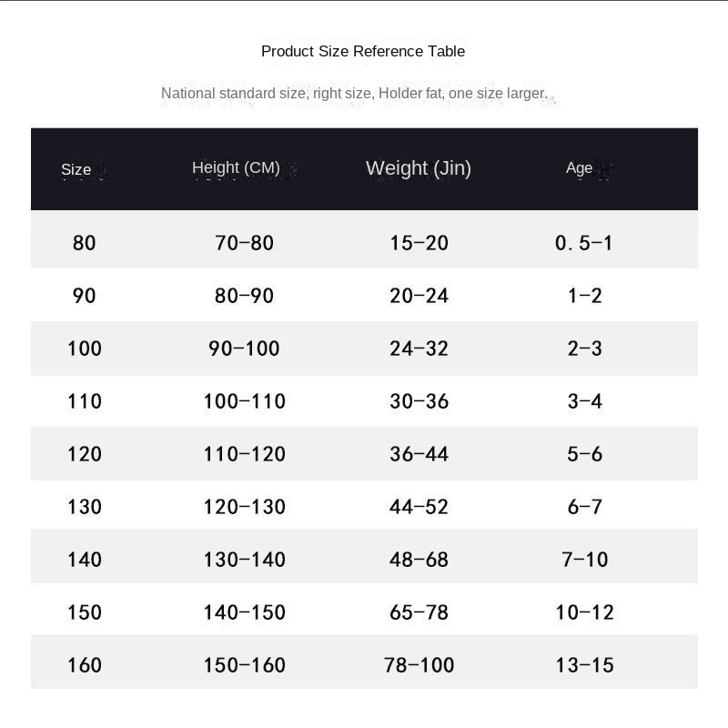Click height range 100-110
This screenshot has height=728, width=728.
(244, 401)
